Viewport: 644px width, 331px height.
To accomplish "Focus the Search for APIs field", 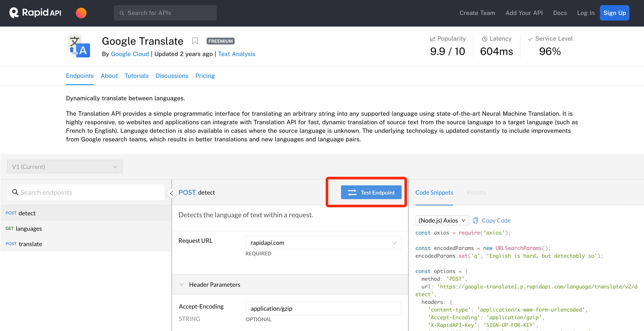I will click(x=165, y=13).
